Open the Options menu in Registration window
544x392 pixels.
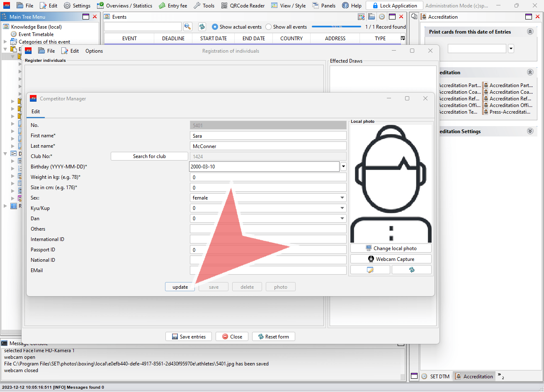click(x=94, y=51)
